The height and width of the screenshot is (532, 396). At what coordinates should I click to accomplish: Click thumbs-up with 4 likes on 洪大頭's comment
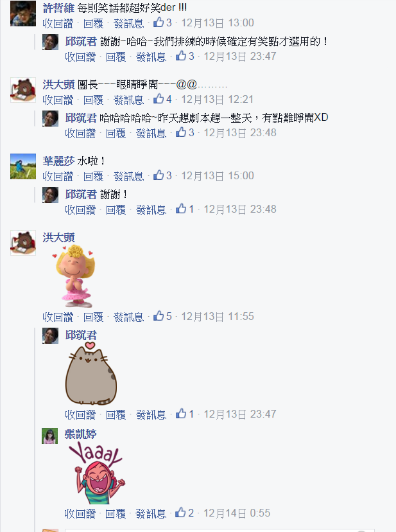click(x=162, y=99)
